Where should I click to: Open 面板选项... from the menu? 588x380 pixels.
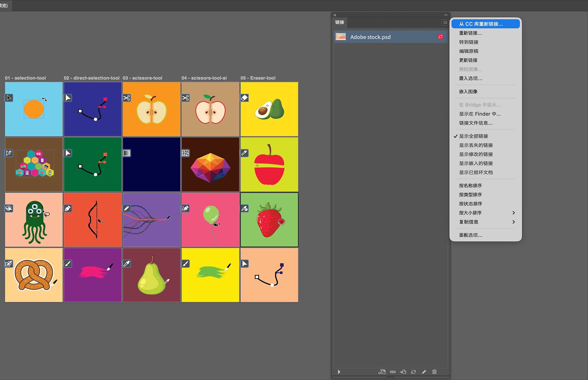click(x=485, y=235)
